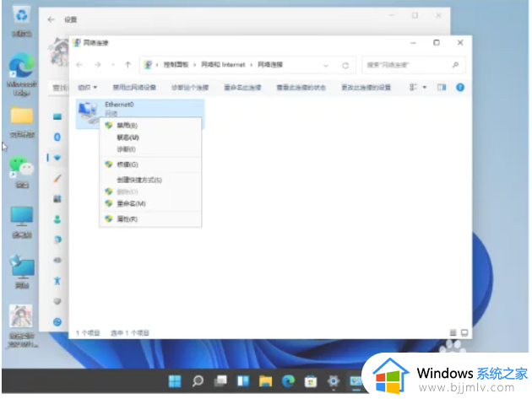
Task: Click the Settings window back arrow
Action: click(52, 19)
